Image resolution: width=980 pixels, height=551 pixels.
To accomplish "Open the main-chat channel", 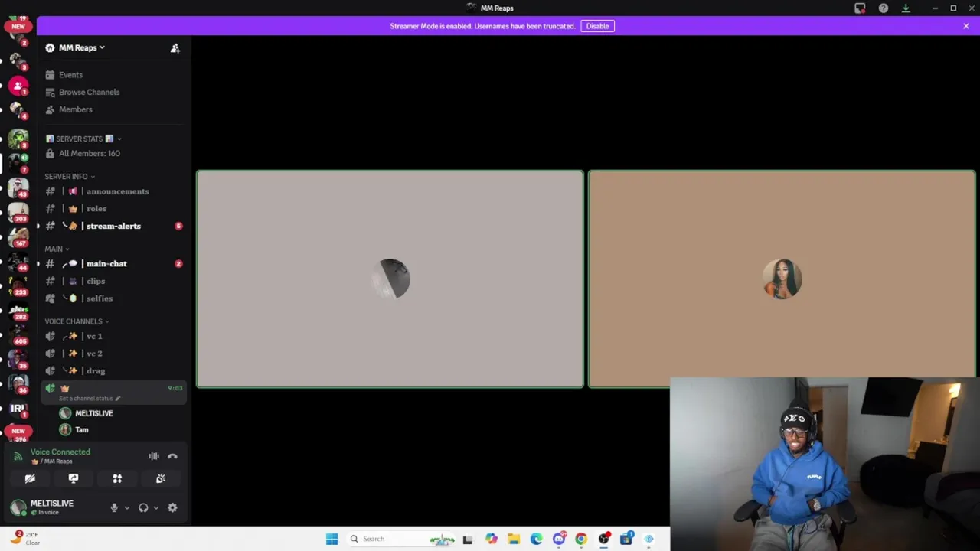I will point(114,263).
